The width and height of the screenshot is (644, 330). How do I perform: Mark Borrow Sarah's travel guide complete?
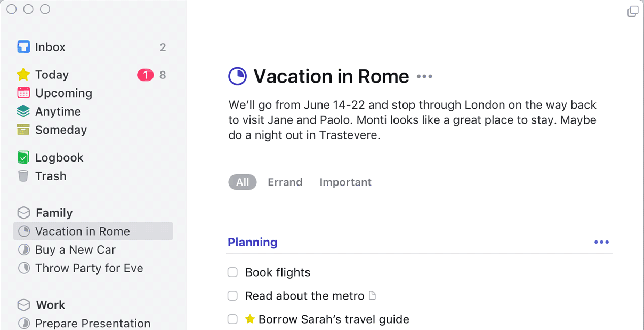pyautogui.click(x=232, y=319)
